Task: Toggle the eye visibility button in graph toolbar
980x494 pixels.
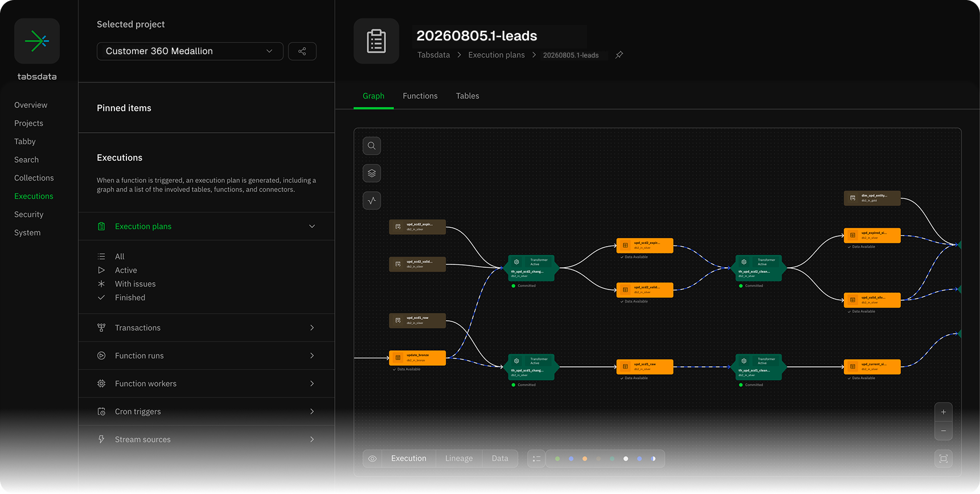Action: coord(372,459)
